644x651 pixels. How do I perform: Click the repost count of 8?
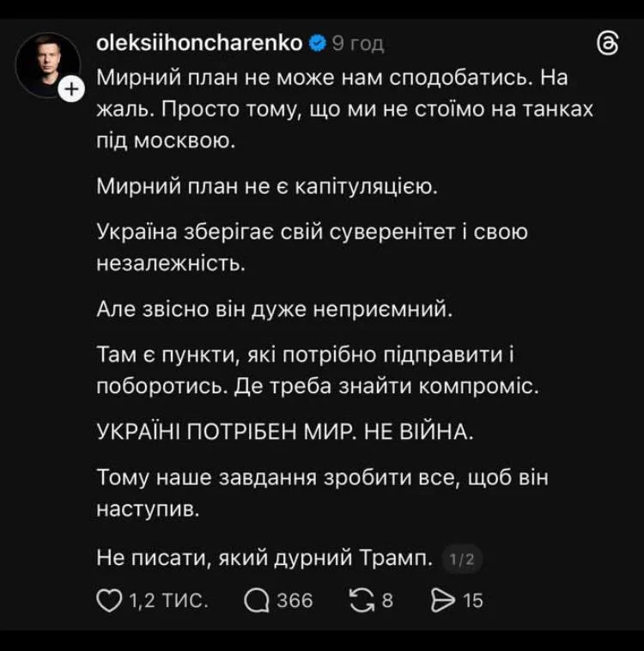coord(386,601)
